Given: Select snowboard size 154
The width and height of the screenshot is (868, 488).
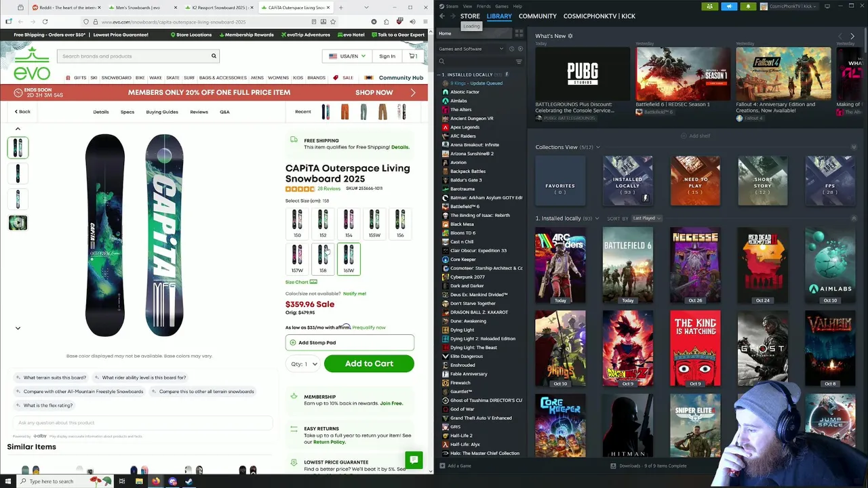Looking at the screenshot, I should point(349,224).
